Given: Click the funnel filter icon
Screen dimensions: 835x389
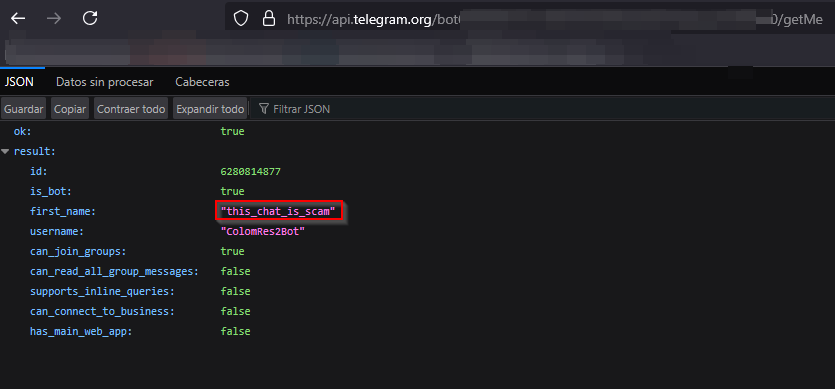Looking at the screenshot, I should [x=264, y=109].
